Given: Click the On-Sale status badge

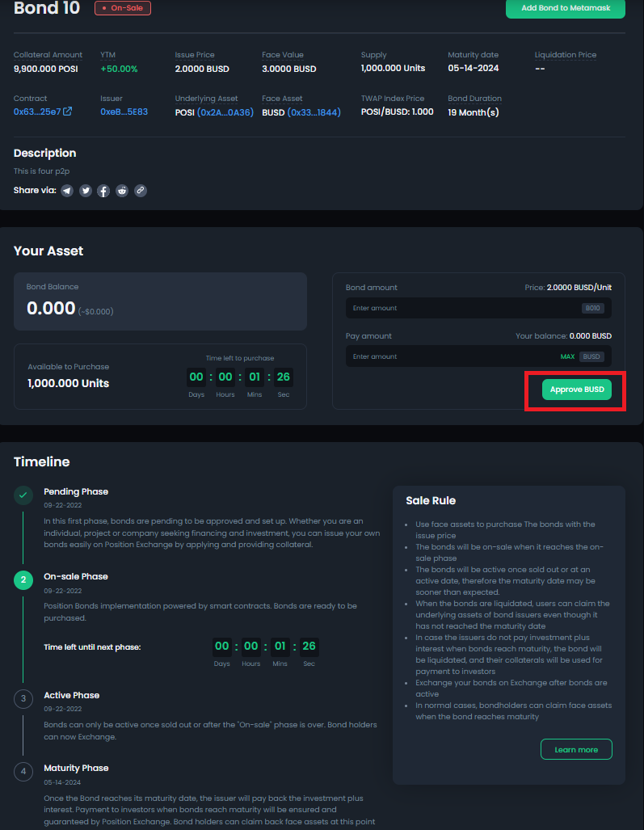Looking at the screenshot, I should pyautogui.click(x=123, y=8).
